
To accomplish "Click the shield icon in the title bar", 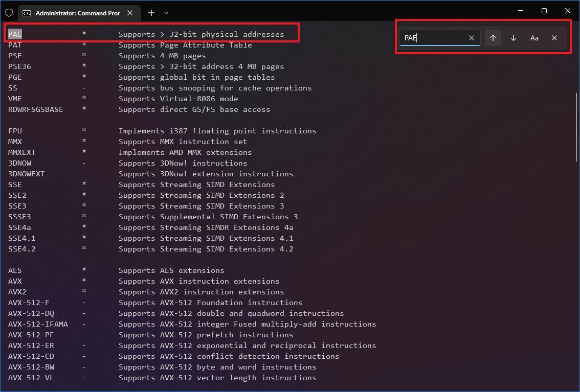I will (x=9, y=13).
